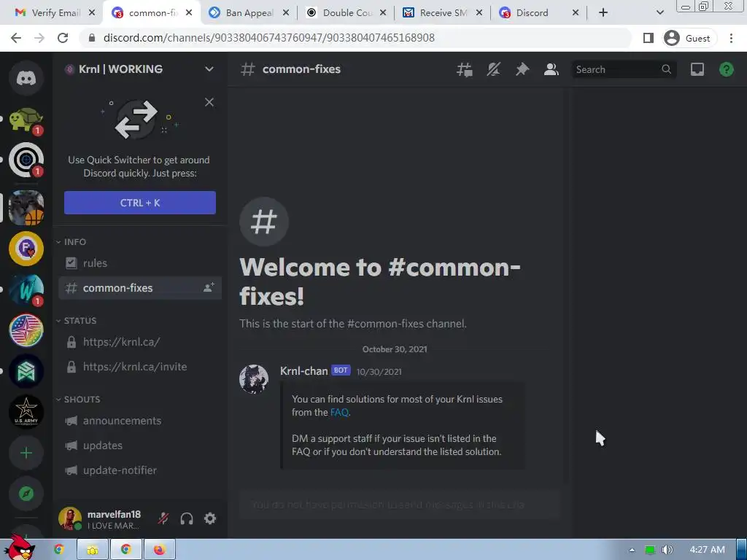
Task: Open the turtle server icon
Action: pyautogui.click(x=26, y=119)
